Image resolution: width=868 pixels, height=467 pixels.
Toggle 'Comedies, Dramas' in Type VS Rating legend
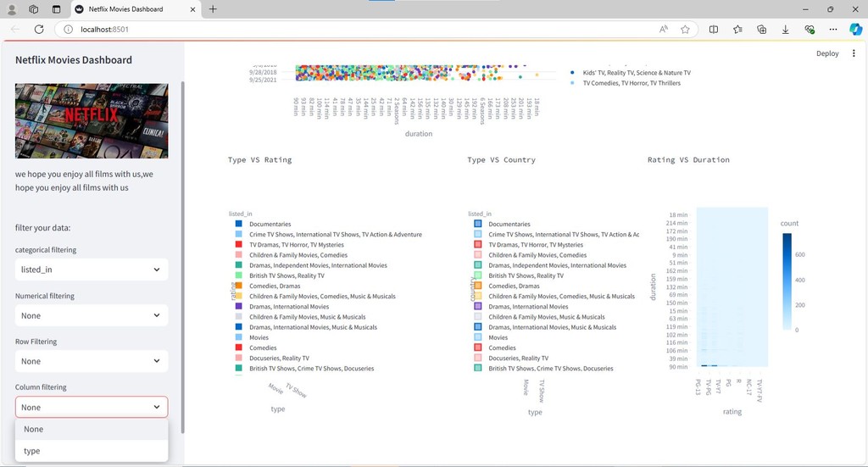pyautogui.click(x=275, y=286)
